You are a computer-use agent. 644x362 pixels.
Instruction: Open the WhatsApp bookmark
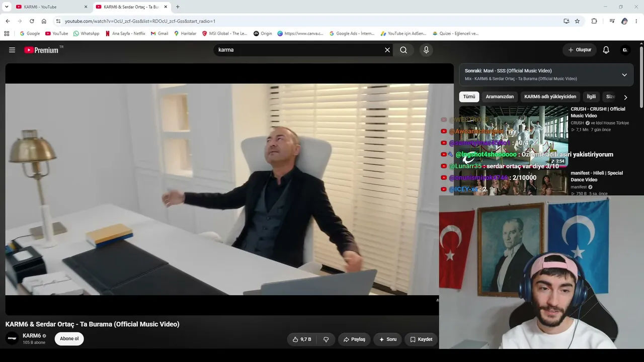86,34
